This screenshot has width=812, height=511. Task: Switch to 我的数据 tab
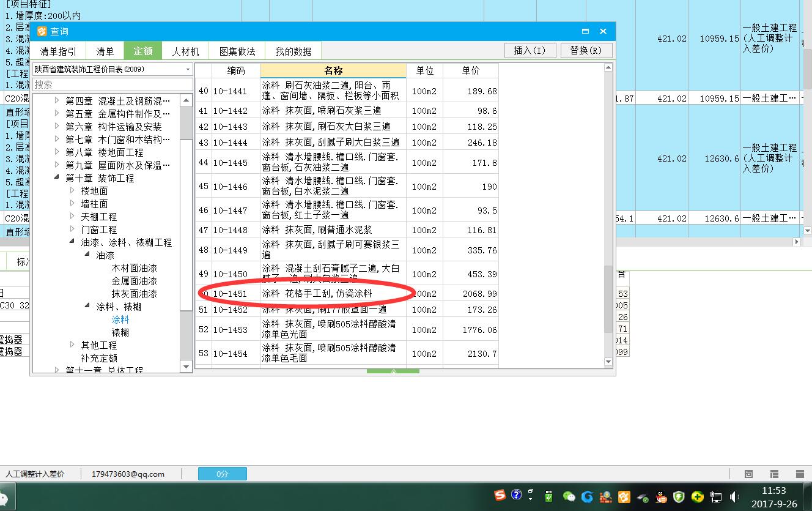pyautogui.click(x=293, y=51)
